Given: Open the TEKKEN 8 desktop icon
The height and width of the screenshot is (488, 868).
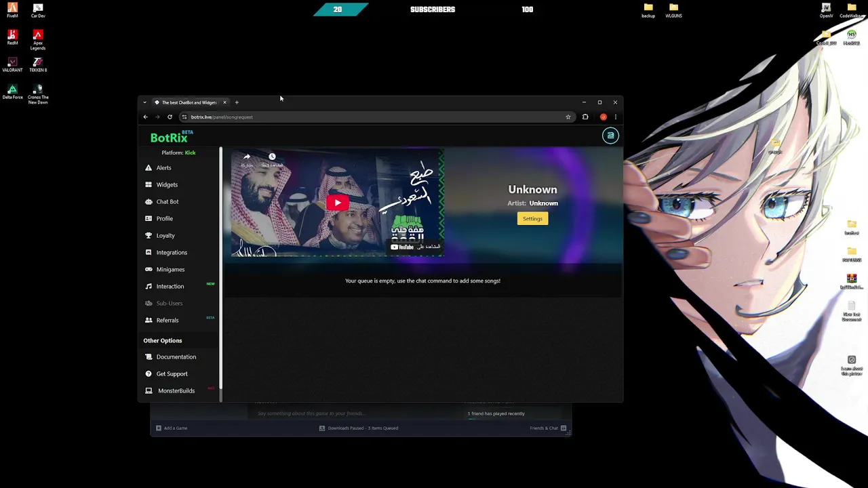Looking at the screenshot, I should pos(38,65).
